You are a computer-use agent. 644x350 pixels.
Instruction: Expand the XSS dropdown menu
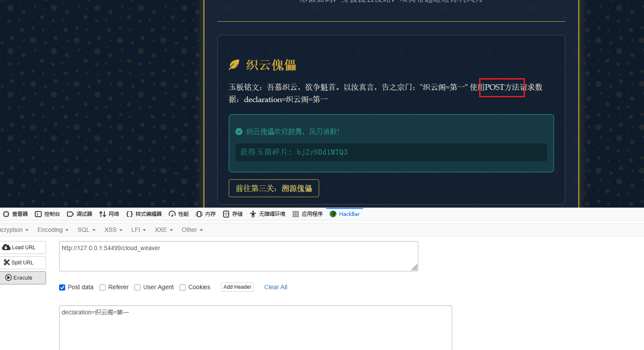(x=113, y=230)
